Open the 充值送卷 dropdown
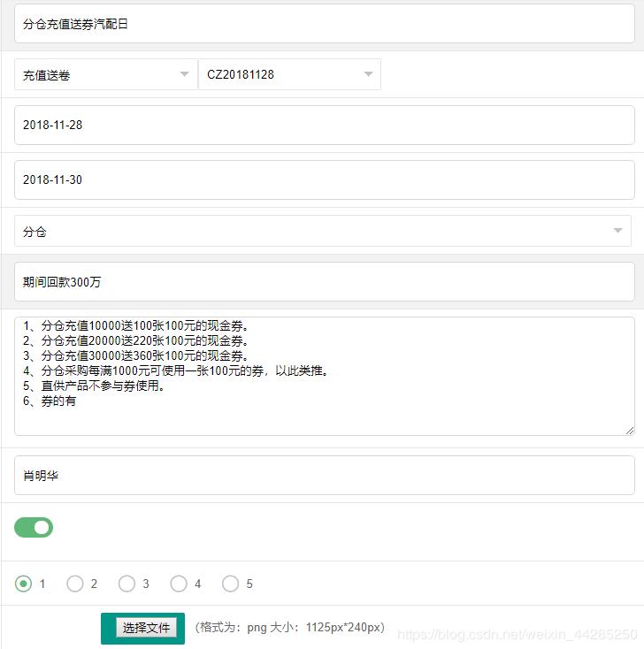This screenshot has height=649, width=644. [x=106, y=74]
